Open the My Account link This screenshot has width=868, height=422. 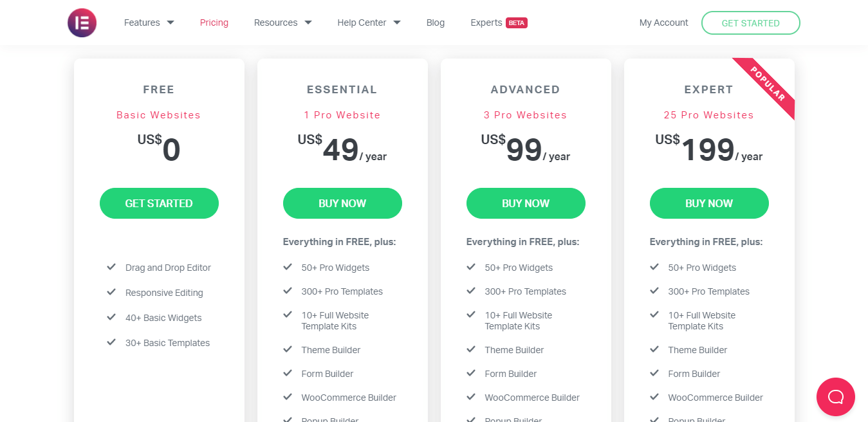coord(663,22)
